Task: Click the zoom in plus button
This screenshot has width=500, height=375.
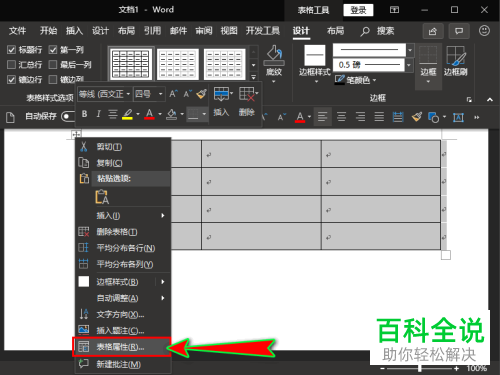Action: 456,368
